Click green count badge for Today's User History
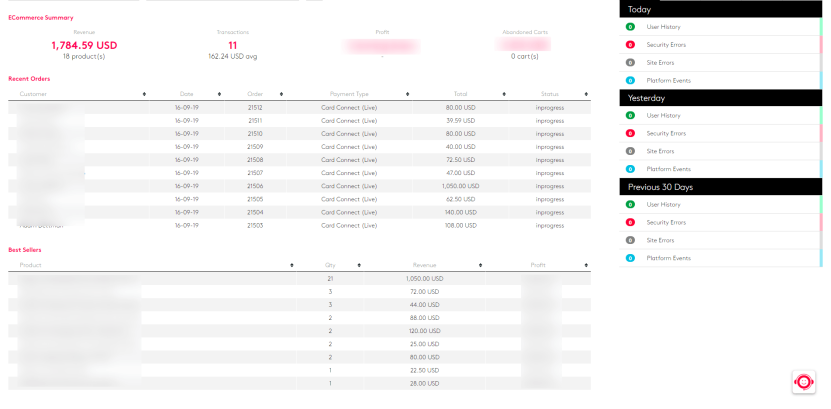Viewport: 831px width, 409px height. 630,27
